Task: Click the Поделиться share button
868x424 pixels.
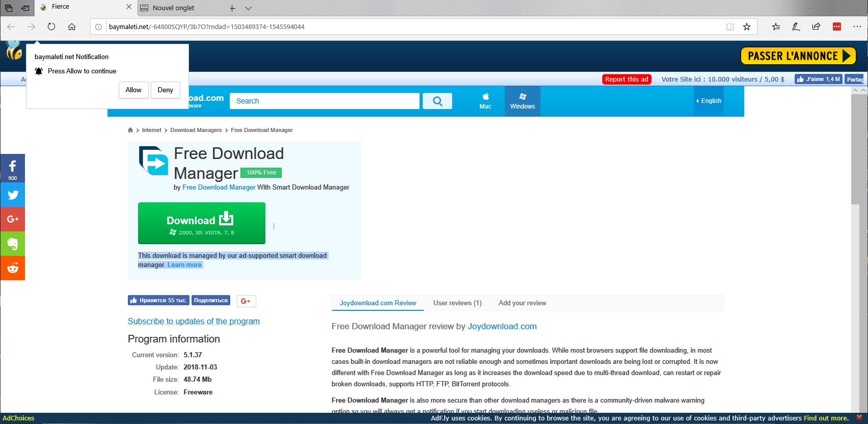Action: 211,301
